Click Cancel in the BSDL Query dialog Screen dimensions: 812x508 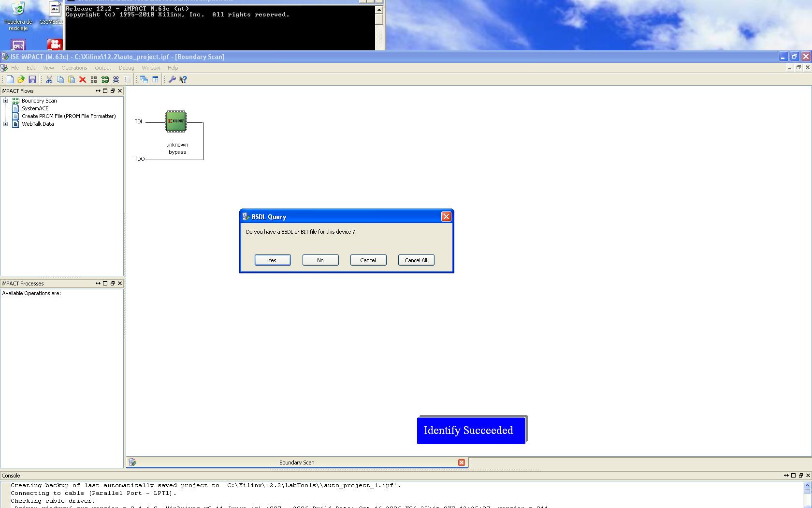(368, 260)
